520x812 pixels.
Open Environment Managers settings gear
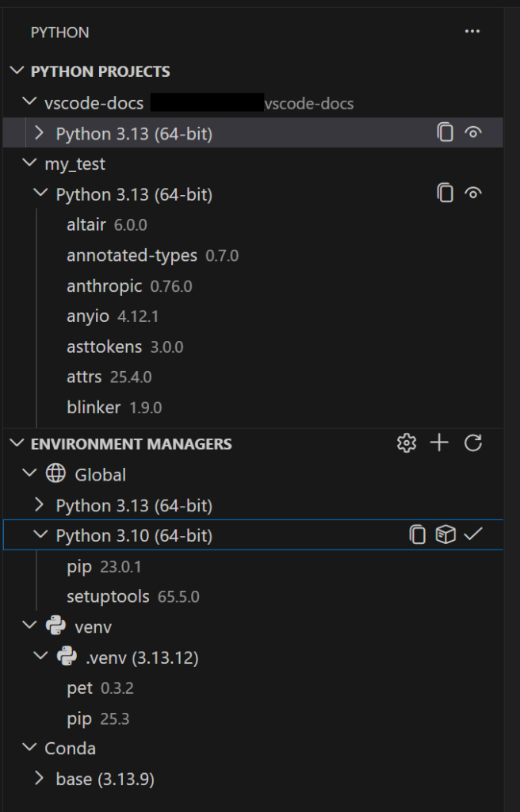407,443
